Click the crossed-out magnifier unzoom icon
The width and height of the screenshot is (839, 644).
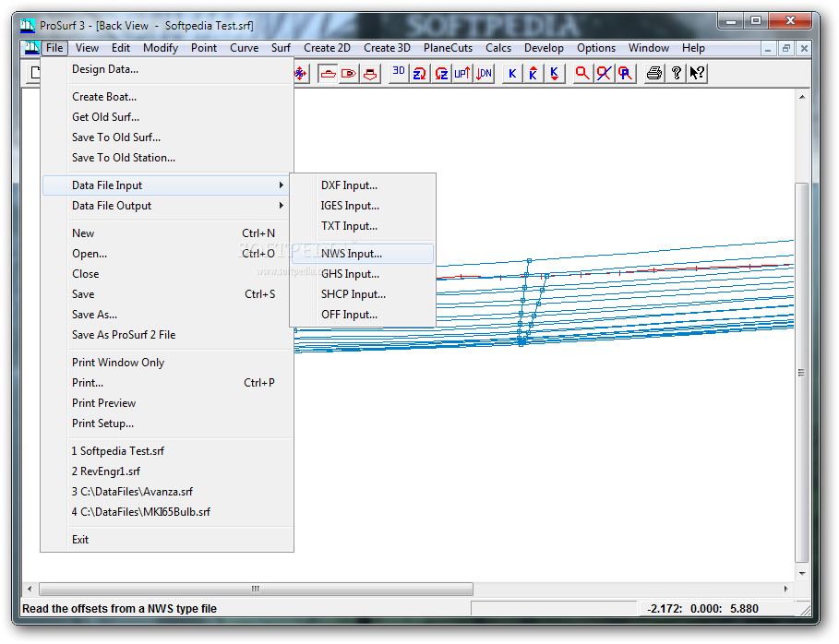click(x=604, y=73)
